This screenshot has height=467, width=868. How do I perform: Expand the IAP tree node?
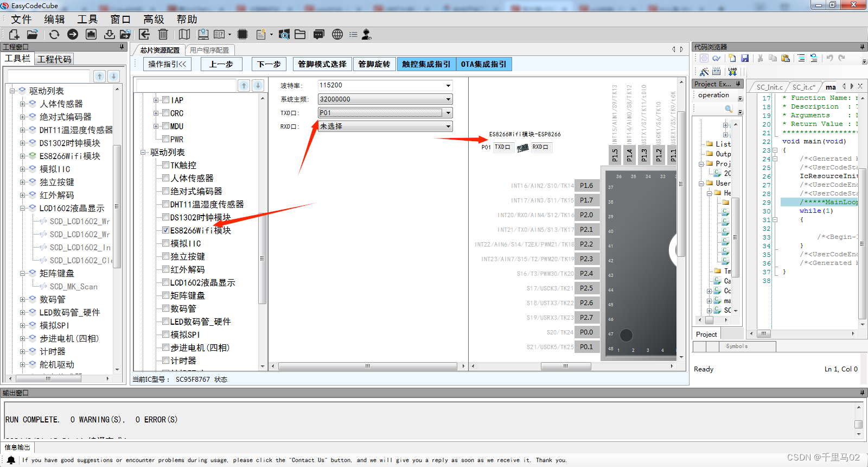(x=156, y=100)
